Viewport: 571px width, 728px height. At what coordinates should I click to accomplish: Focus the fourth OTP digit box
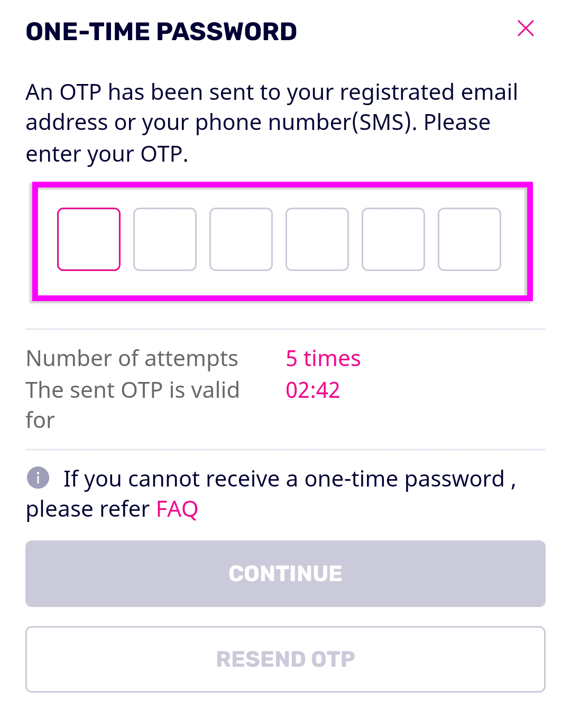(317, 239)
